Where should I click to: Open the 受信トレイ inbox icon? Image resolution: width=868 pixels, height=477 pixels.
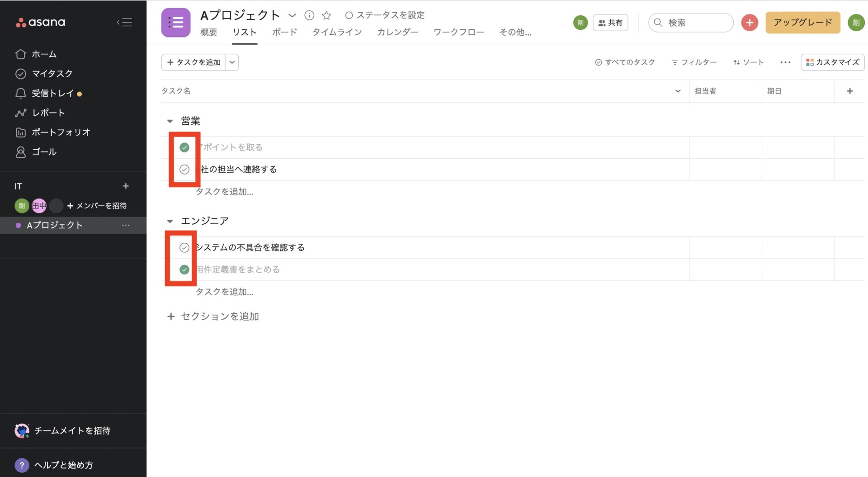(x=20, y=93)
